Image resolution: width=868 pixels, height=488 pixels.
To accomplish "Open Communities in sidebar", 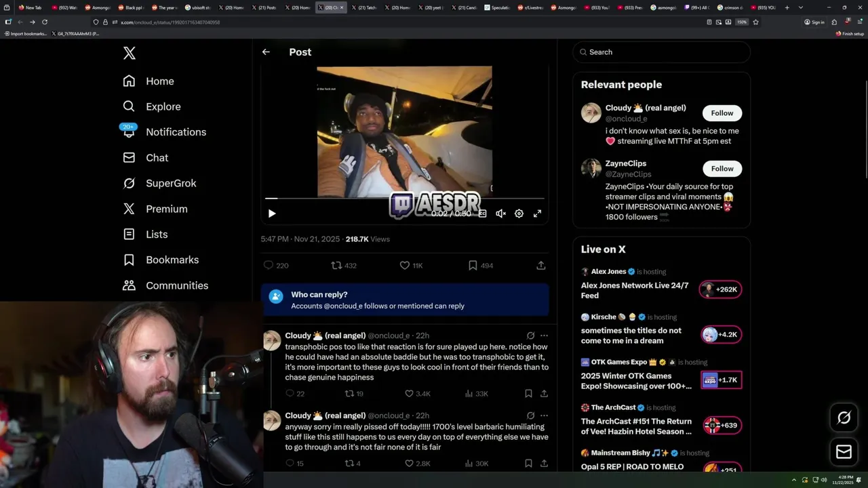I will click(x=165, y=285).
